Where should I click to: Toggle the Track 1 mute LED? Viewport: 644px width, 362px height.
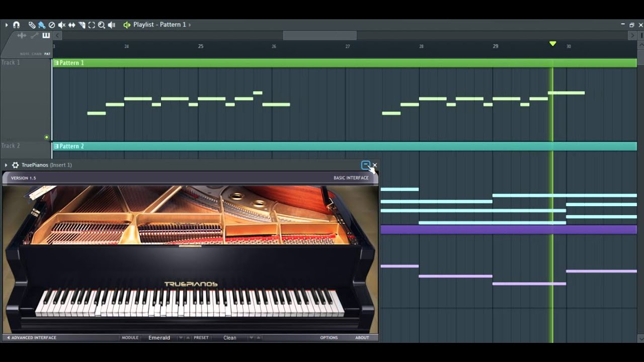pyautogui.click(x=47, y=137)
